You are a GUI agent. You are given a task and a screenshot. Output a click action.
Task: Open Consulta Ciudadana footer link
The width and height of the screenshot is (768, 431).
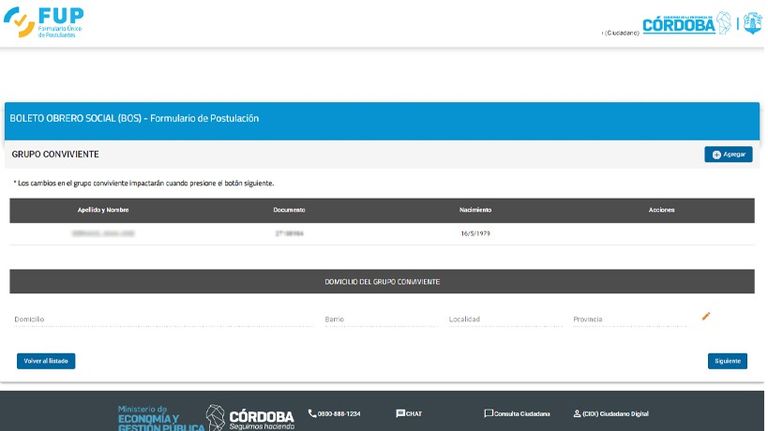(x=517, y=414)
